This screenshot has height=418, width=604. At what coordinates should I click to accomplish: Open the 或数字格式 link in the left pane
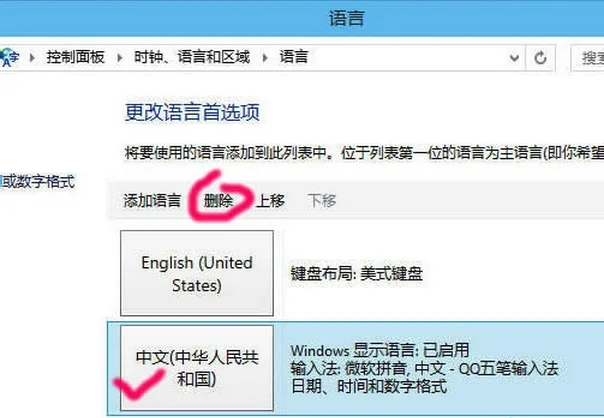(37, 181)
